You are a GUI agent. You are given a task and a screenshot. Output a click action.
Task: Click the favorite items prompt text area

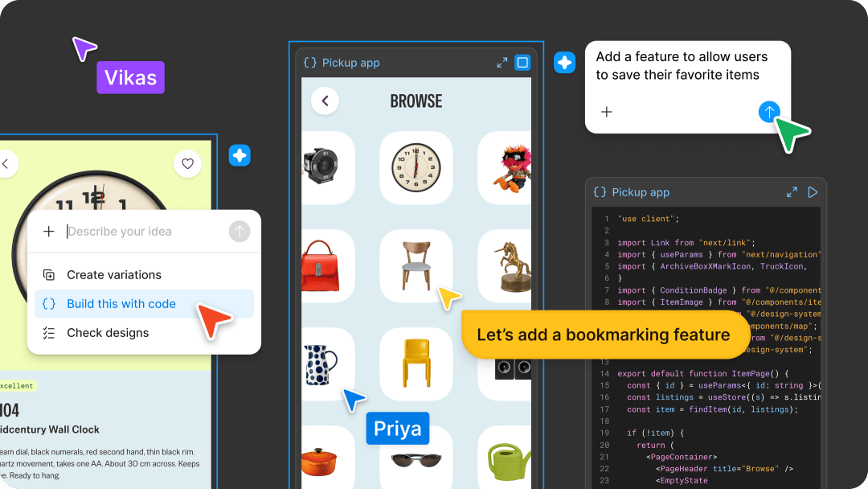pos(682,66)
